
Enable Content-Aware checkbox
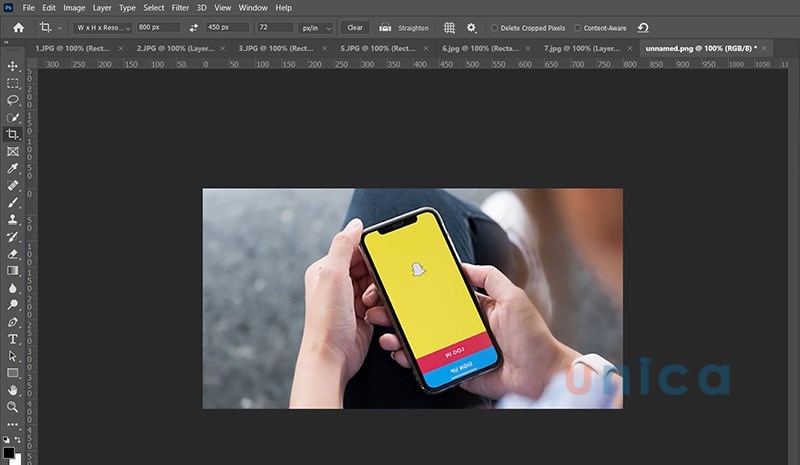point(578,28)
